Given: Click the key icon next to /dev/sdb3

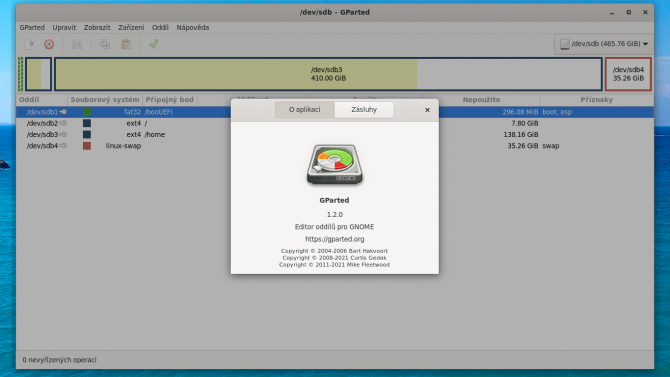Looking at the screenshot, I should click(63, 134).
